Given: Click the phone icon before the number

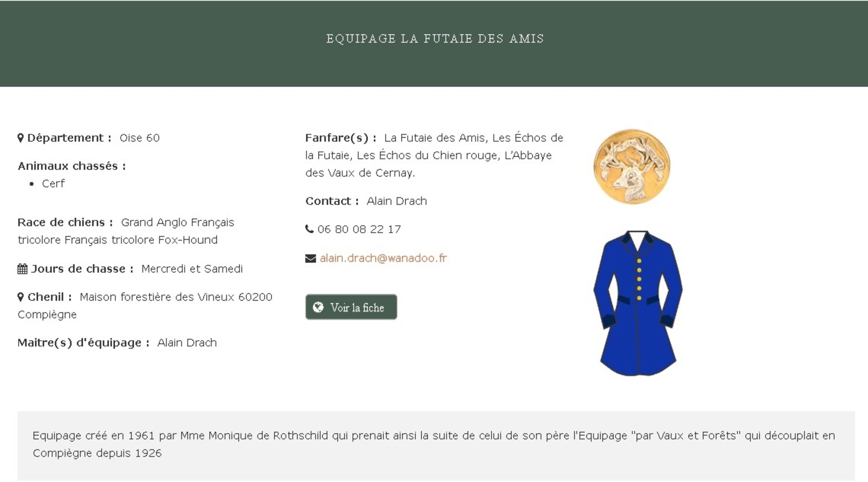Looking at the screenshot, I should point(309,229).
